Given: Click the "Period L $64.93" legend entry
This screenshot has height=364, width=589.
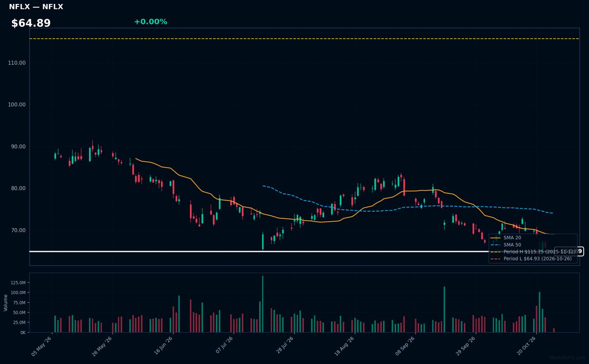Looking at the screenshot, I should [x=537, y=259].
